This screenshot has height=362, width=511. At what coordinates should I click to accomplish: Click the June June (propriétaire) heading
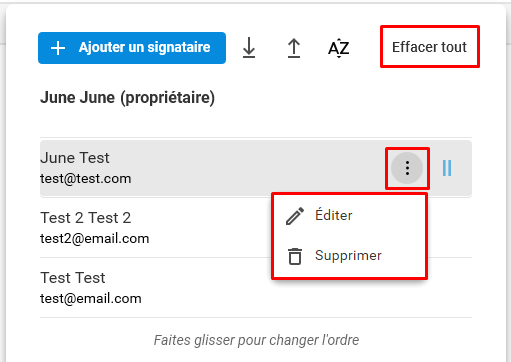click(127, 98)
